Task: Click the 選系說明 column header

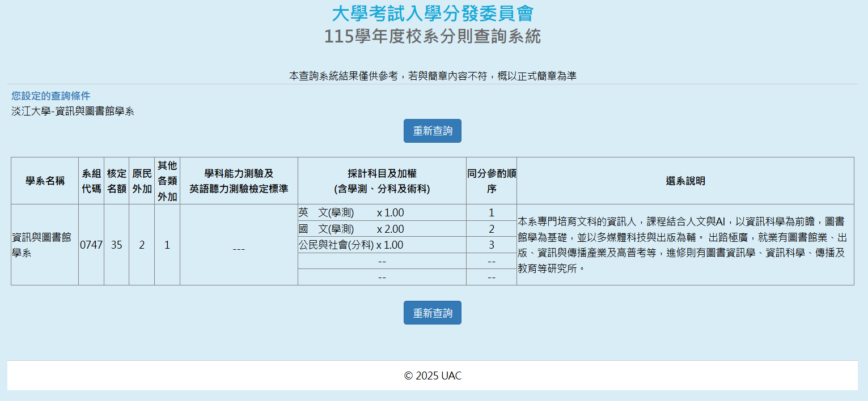Action: pyautogui.click(x=685, y=181)
